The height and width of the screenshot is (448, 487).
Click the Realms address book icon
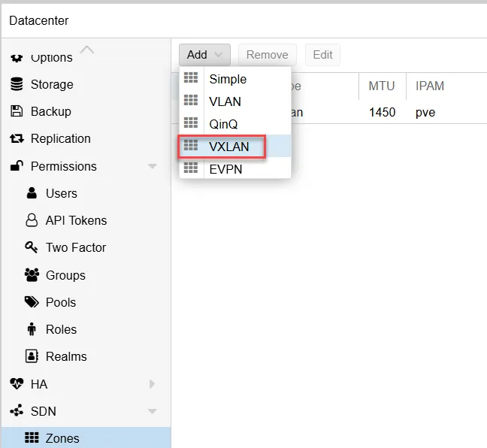tap(32, 356)
